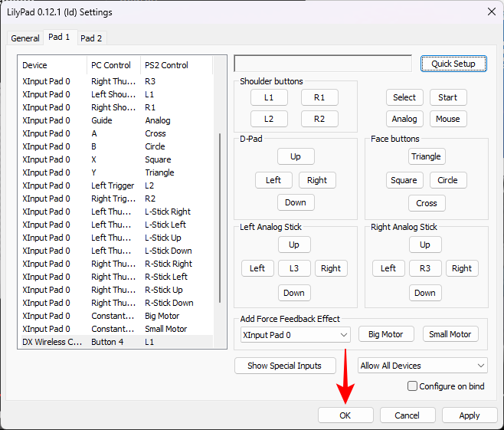
Task: Select the R-Stick Down binding row
Action: (117, 303)
